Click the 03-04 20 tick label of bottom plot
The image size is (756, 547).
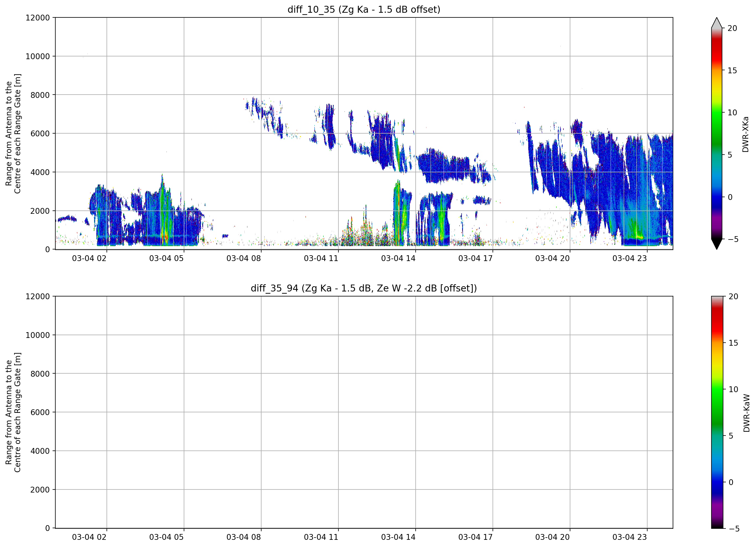[552, 537]
